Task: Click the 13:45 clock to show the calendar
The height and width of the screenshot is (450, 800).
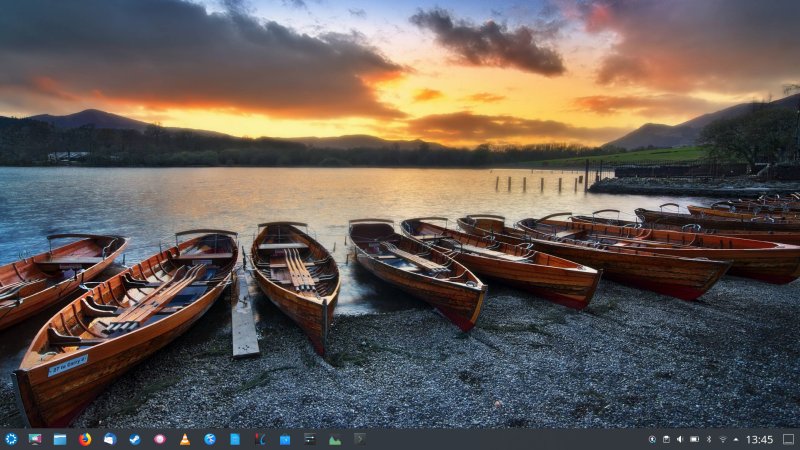Action: pos(760,439)
